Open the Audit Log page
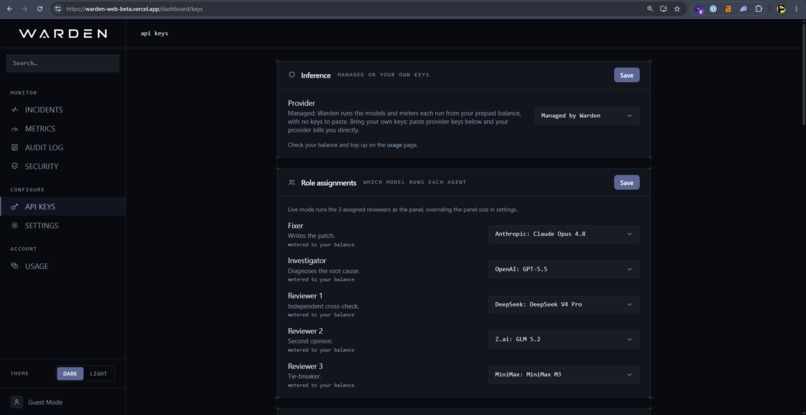 tap(63, 148)
